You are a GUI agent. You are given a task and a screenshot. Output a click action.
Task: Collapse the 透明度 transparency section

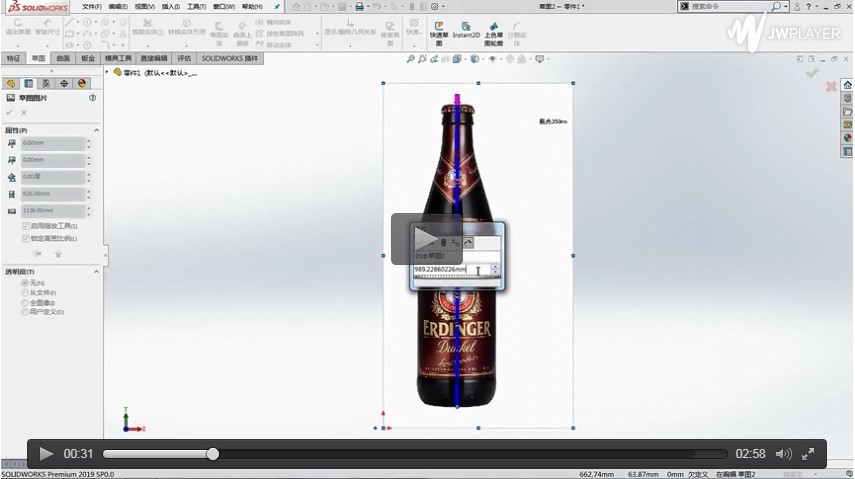[x=96, y=271]
